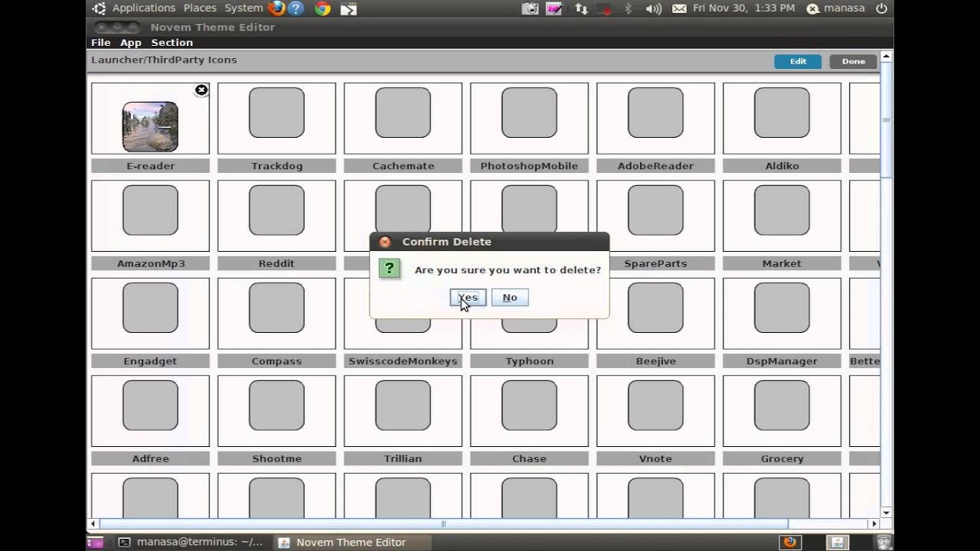Select the Trillian placeholder icon

(403, 405)
